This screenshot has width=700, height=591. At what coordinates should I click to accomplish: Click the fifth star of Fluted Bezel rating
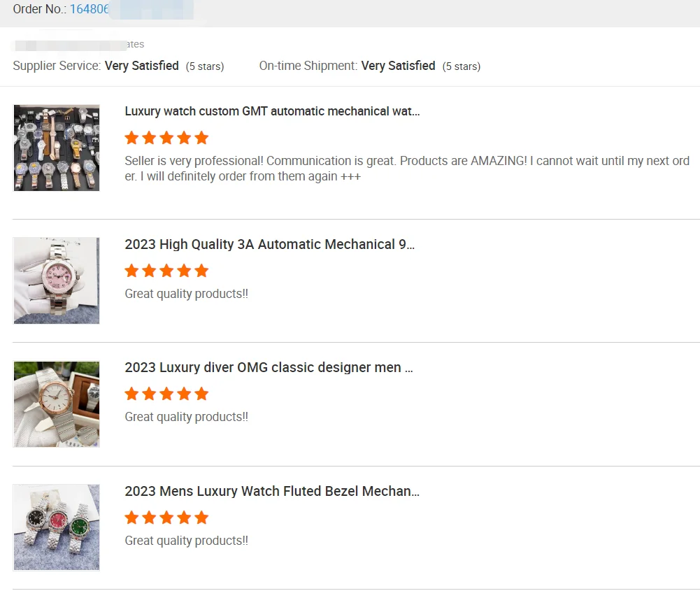coord(201,518)
